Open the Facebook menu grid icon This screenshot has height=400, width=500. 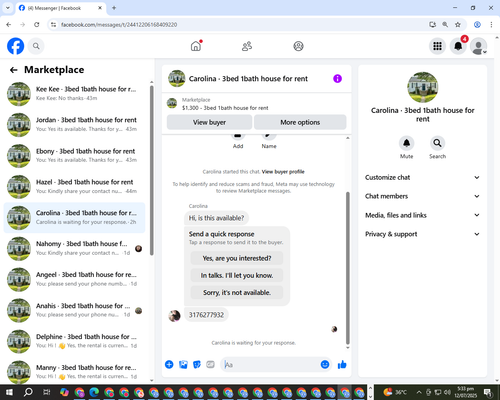click(437, 46)
